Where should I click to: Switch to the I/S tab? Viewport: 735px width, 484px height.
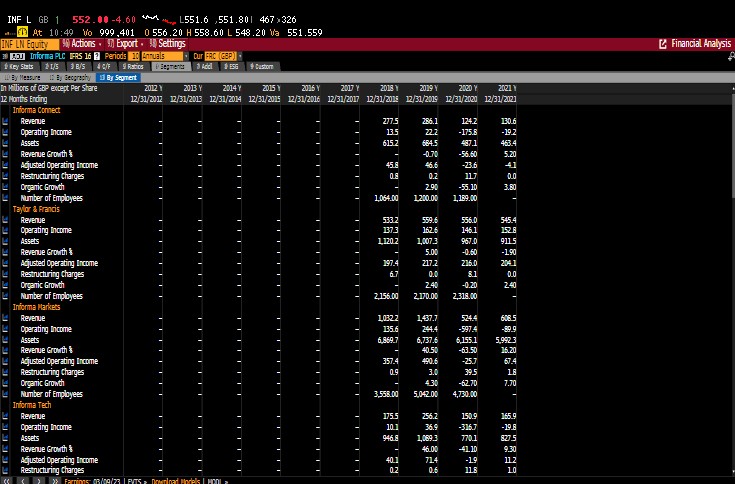click(x=52, y=67)
